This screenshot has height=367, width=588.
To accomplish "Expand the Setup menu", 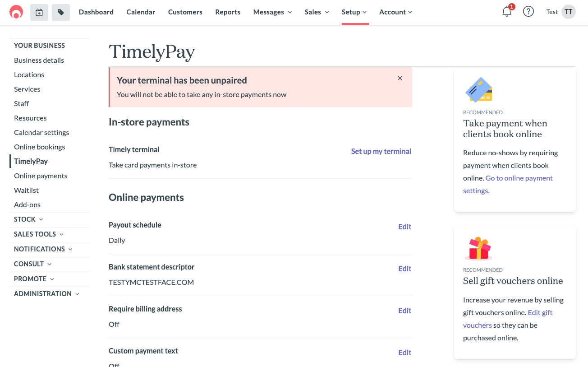I will point(354,12).
